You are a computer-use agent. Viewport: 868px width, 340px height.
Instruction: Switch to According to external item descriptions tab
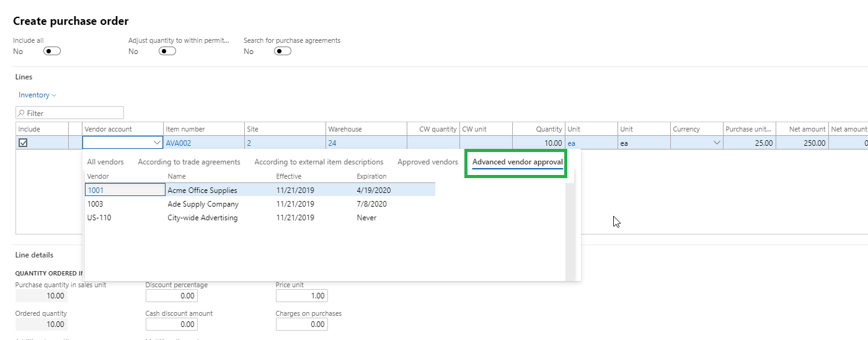click(319, 162)
